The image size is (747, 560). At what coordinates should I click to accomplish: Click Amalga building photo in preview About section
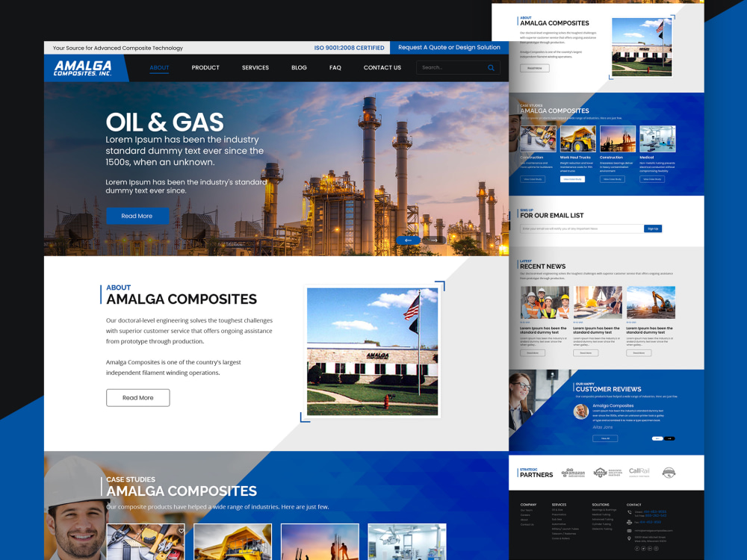pos(642,47)
